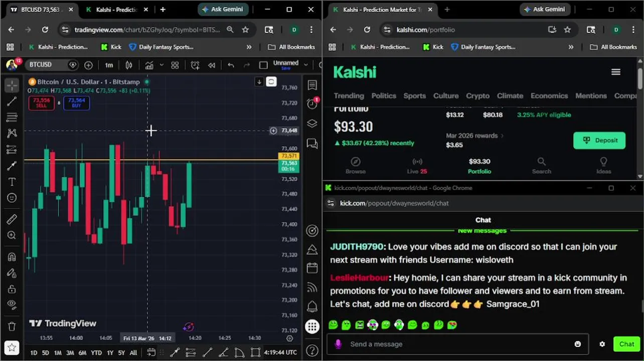
Task: Open Politics category in Kalshi nav
Action: (384, 96)
